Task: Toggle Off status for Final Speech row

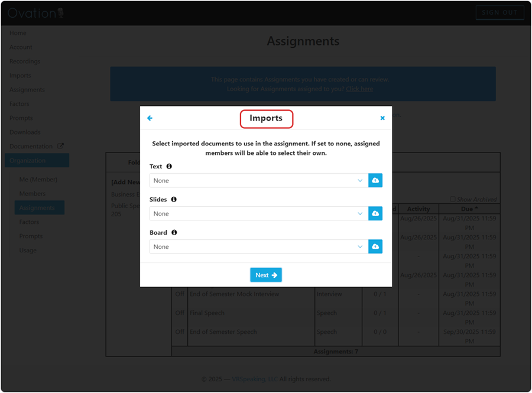Action: pos(180,313)
